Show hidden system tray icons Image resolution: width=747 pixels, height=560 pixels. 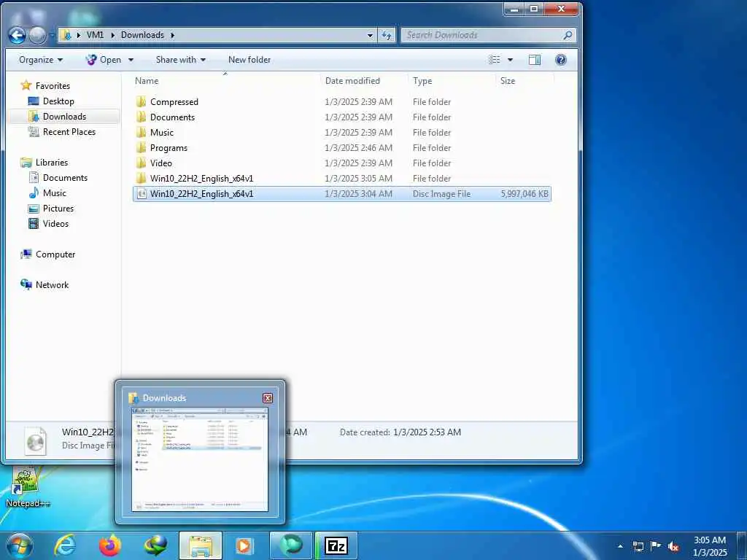(x=620, y=546)
